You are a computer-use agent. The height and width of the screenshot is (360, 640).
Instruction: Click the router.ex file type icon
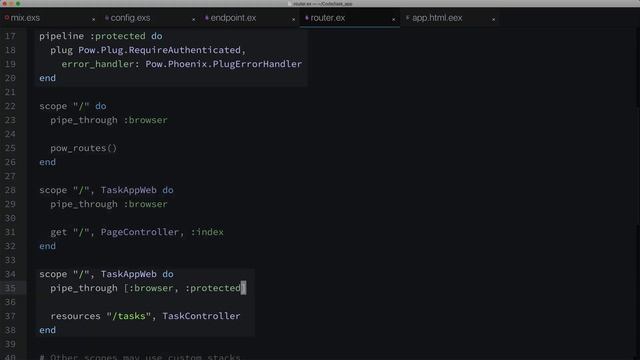pos(307,18)
